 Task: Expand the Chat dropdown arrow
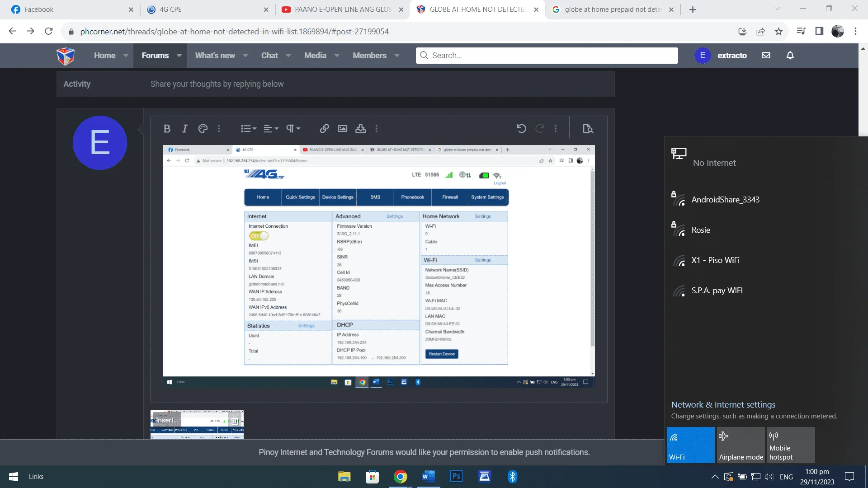pos(288,56)
